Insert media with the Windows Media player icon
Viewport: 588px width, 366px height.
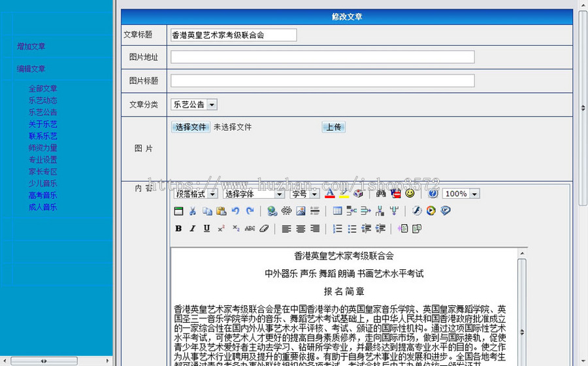[431, 210]
